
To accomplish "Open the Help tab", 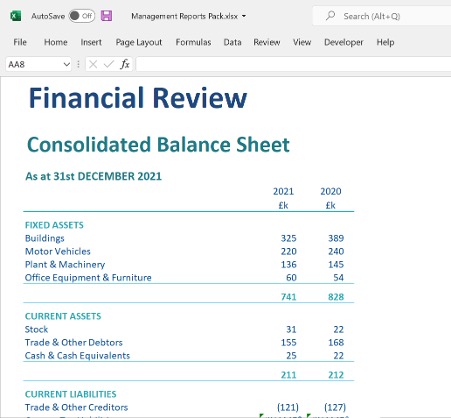I will tap(385, 42).
